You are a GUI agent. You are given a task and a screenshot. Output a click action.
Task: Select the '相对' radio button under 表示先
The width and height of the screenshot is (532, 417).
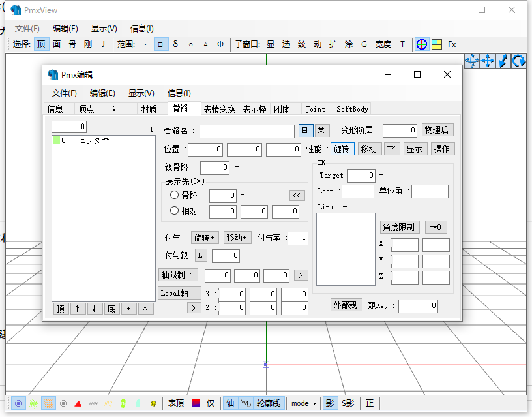tap(174, 211)
